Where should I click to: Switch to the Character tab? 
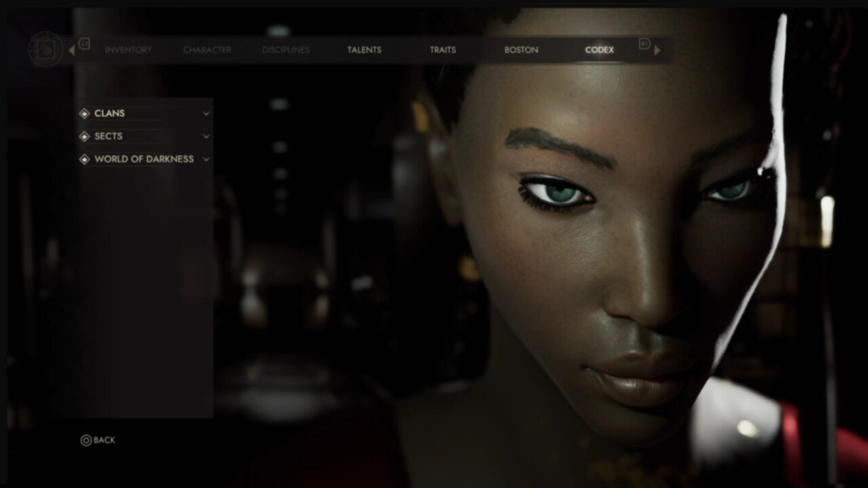(207, 49)
